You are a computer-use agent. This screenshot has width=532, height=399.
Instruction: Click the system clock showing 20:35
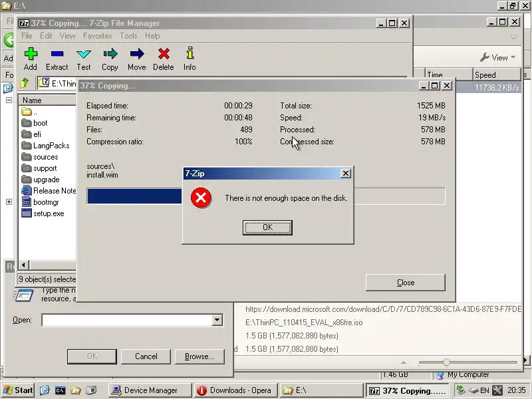(517, 390)
